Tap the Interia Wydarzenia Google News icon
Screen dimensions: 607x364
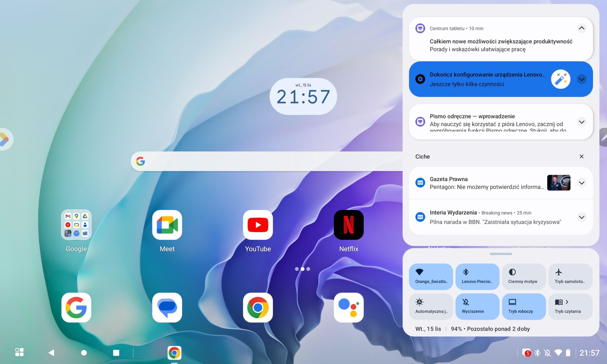(420, 217)
